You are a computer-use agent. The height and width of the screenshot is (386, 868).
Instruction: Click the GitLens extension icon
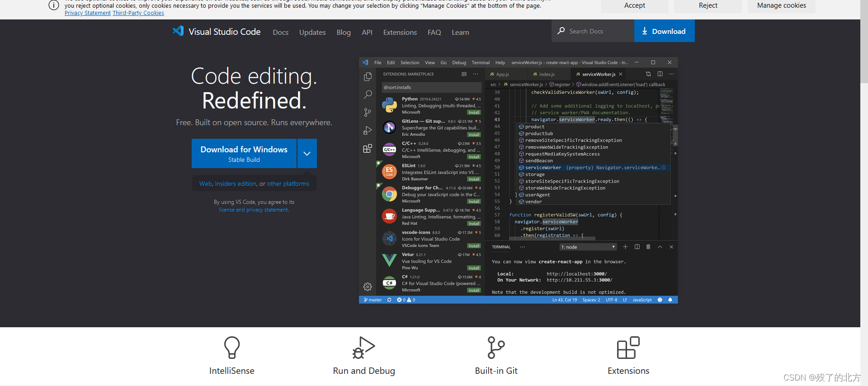point(389,127)
